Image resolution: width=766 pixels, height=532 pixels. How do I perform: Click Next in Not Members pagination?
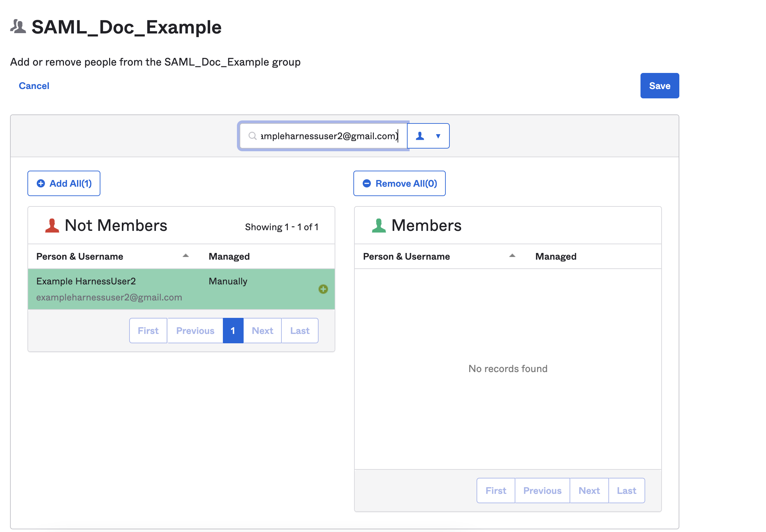[x=262, y=331]
